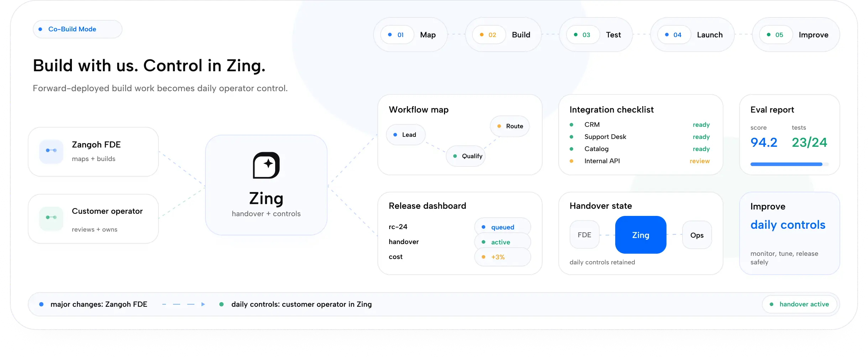Screen dimensions: 868x357
Task: Click the rc-24 release label
Action: coord(398,227)
